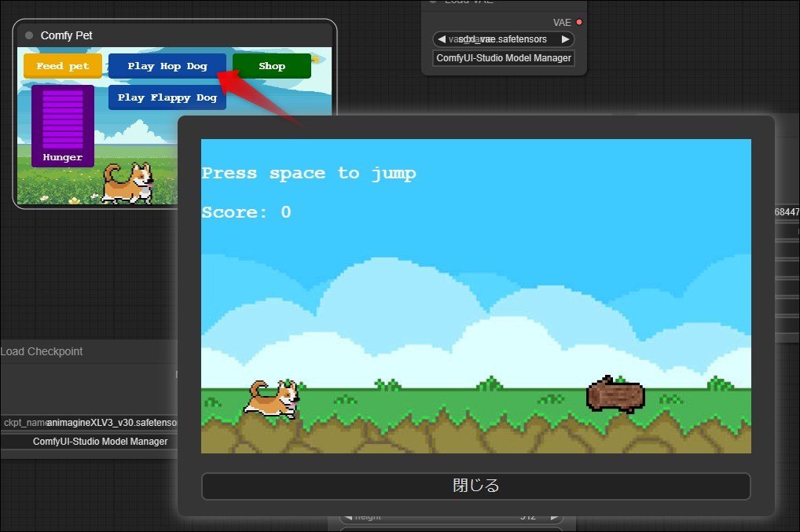
Task: Open the sdxl_vae.safetensors VAE name dropdown
Action: click(504, 39)
